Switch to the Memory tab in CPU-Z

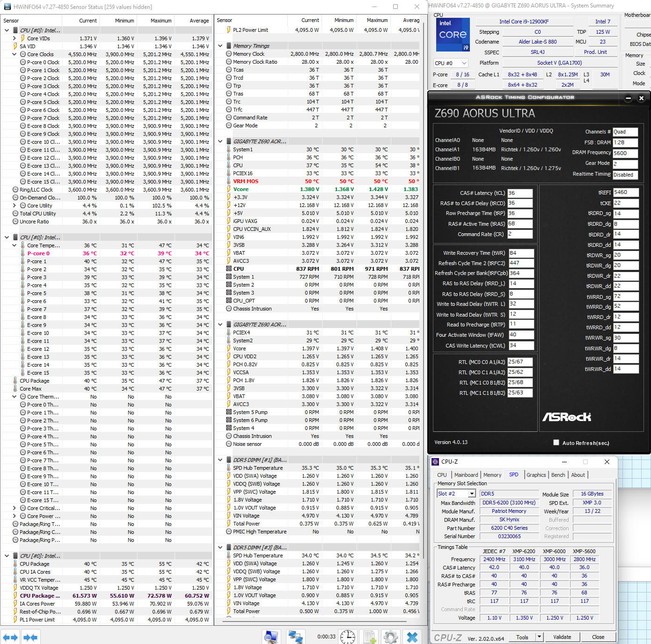pyautogui.click(x=492, y=475)
